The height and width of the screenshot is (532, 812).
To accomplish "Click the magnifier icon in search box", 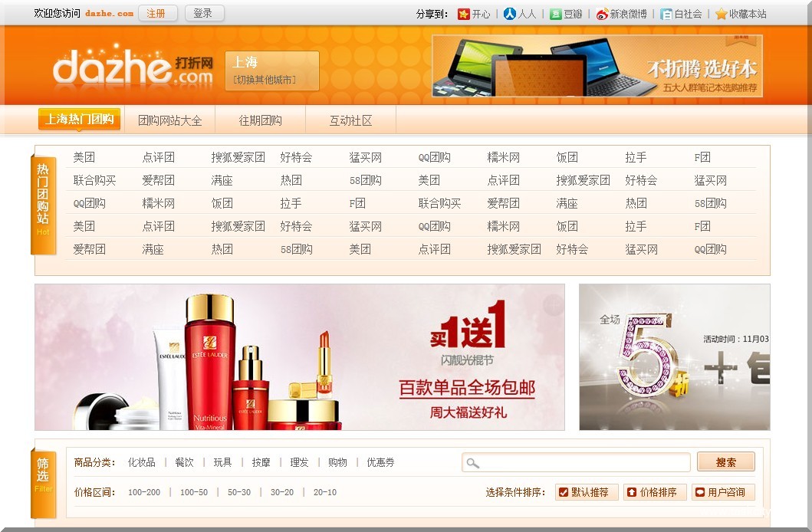I will (x=473, y=463).
